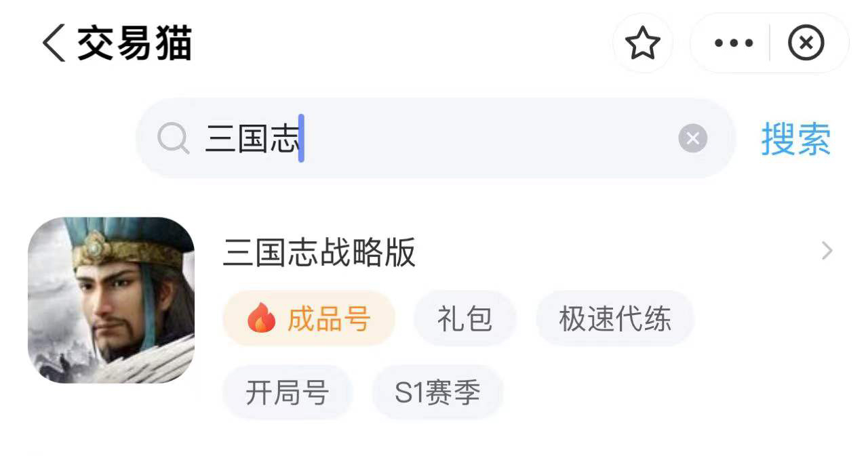Click the flame icon on 成品号 tag
868x456 pixels.
pyautogui.click(x=261, y=318)
